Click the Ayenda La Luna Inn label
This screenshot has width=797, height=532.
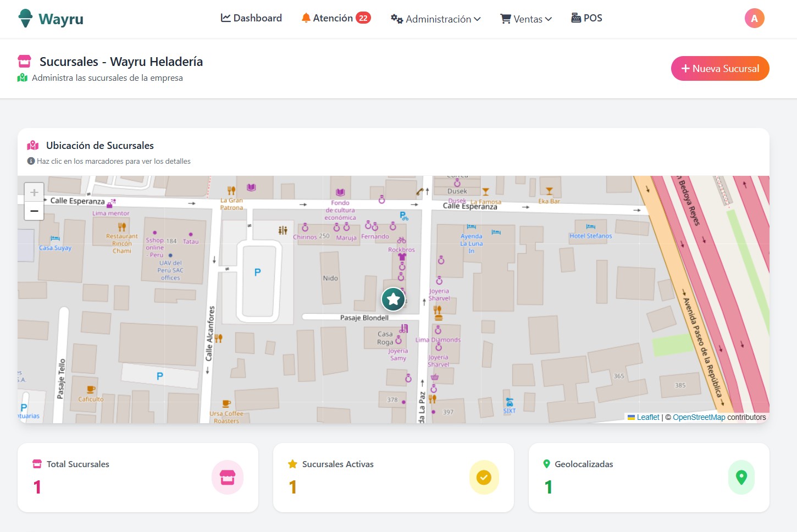point(471,243)
